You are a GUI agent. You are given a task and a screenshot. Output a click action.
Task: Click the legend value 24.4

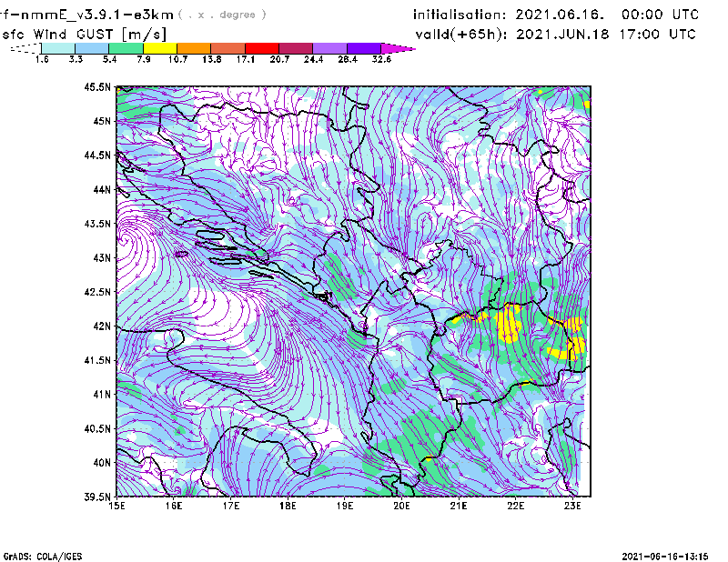pyautogui.click(x=313, y=59)
